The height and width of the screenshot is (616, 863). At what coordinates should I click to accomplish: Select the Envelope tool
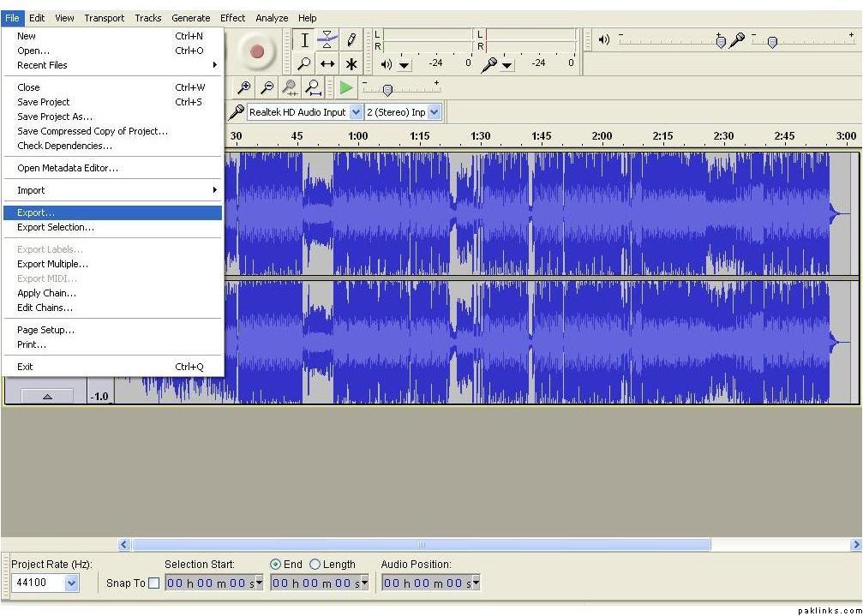327,40
